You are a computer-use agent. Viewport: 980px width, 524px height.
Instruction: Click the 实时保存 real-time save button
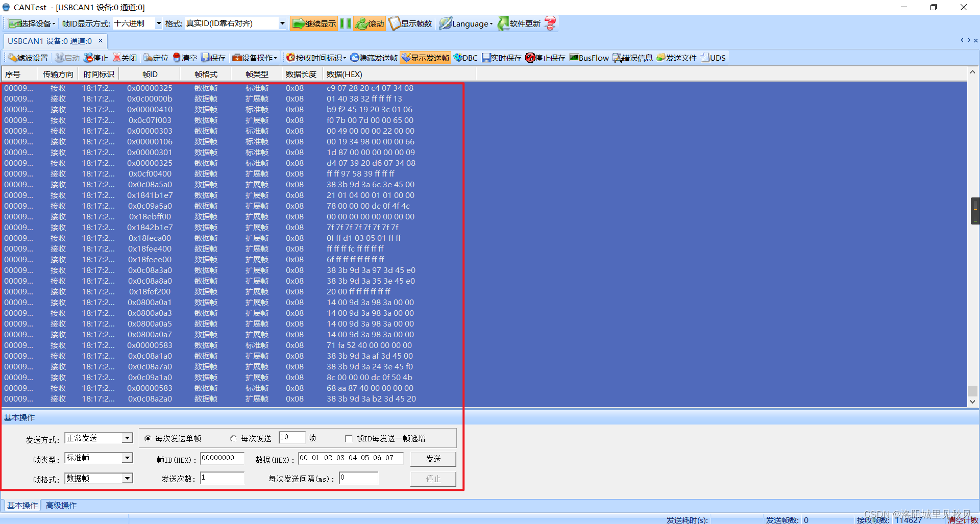502,58
